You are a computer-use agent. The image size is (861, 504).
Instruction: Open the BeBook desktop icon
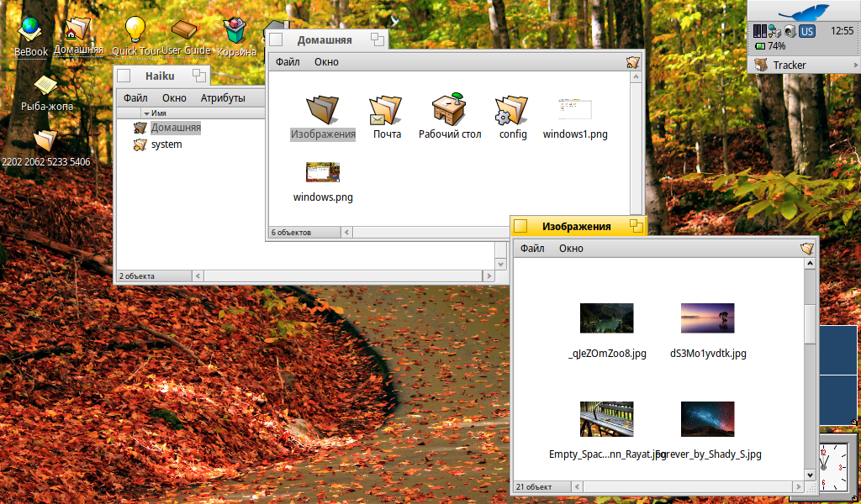click(x=31, y=30)
